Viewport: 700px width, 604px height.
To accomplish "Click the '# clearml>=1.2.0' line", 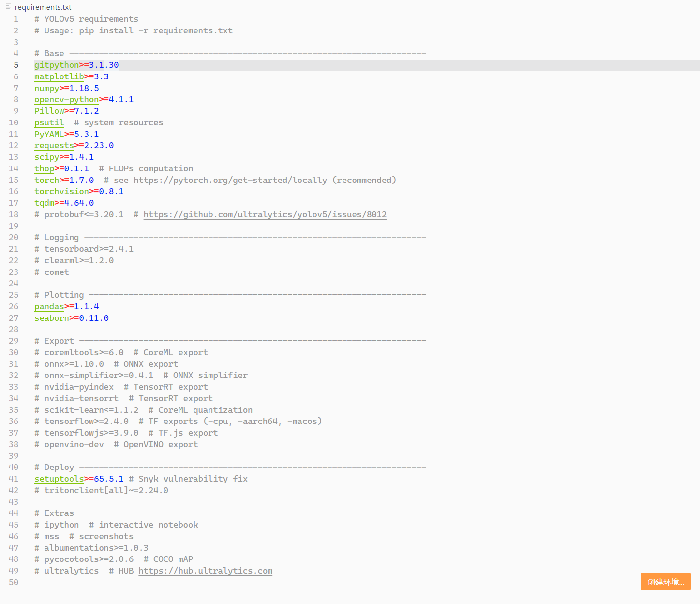I will click(x=74, y=260).
